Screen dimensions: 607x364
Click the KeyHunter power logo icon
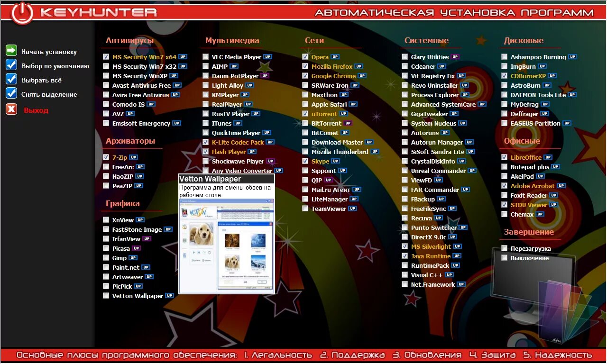coord(22,13)
